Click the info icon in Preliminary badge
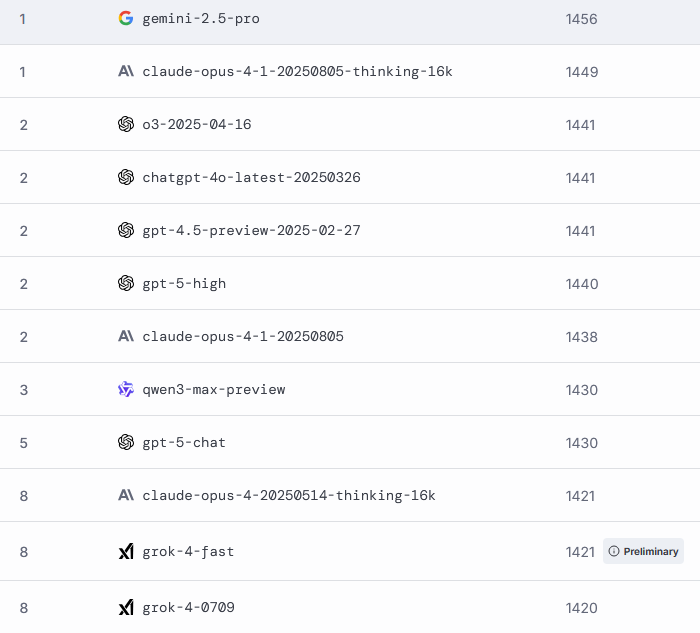Viewport: 700px width, 633px height. pos(614,551)
